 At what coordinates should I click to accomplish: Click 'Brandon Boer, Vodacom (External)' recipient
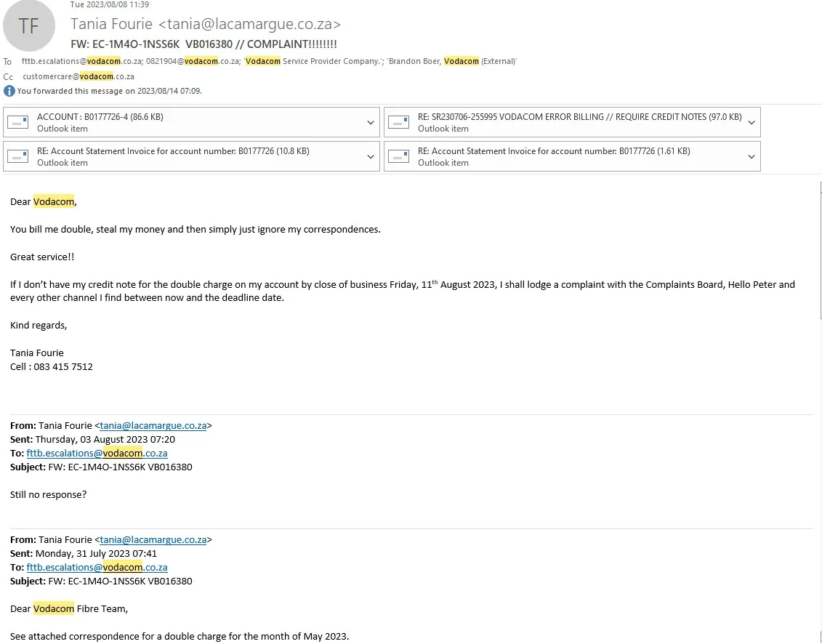[x=452, y=62]
